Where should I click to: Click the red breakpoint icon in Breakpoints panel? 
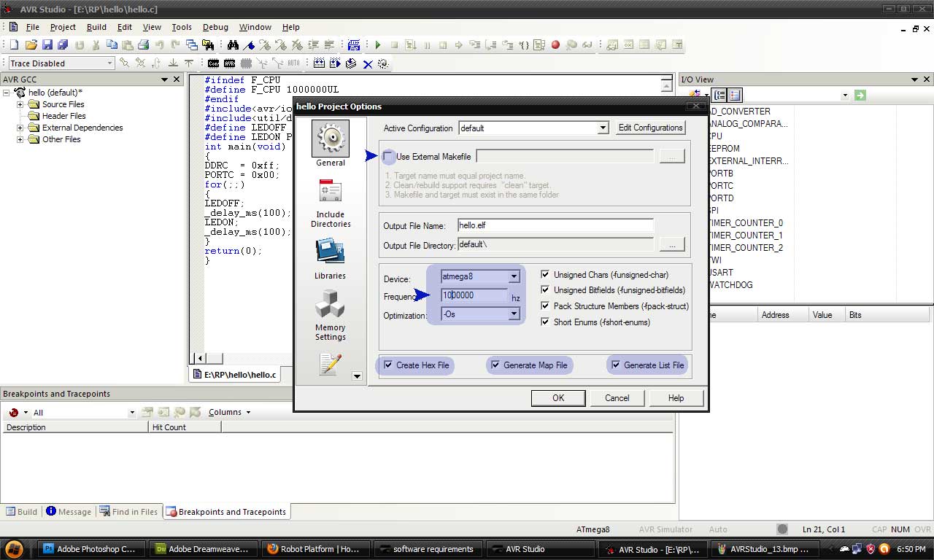click(x=13, y=412)
